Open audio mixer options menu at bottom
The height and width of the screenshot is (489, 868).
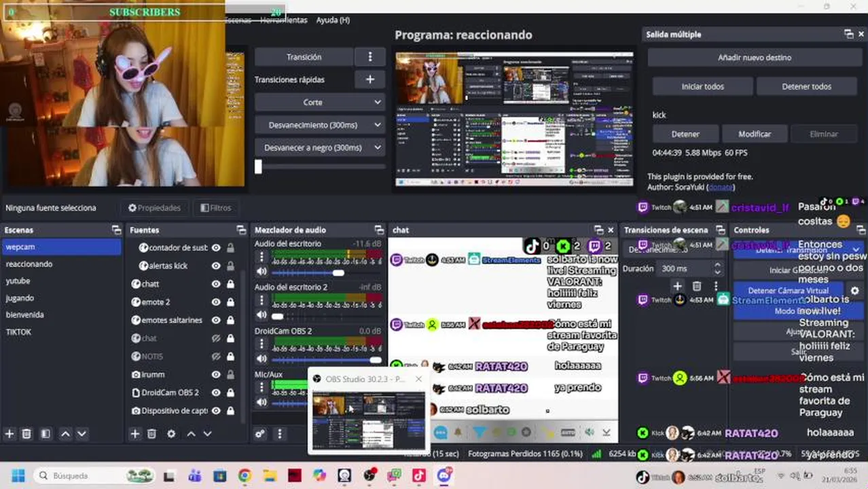281,433
